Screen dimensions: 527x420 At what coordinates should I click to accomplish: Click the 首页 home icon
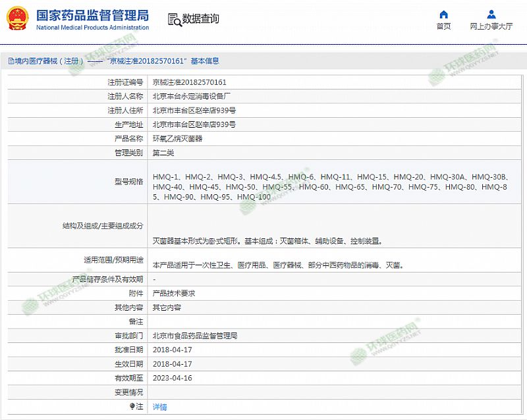[443, 14]
